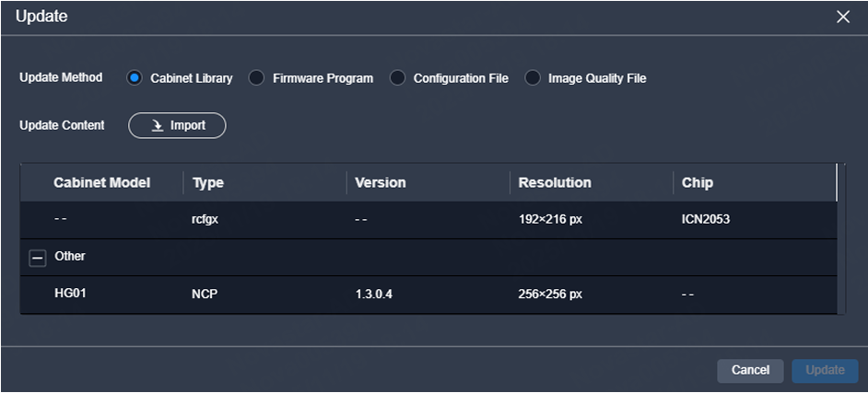868x393 pixels.
Task: Choose the Configuration File radio option
Action: tap(397, 78)
